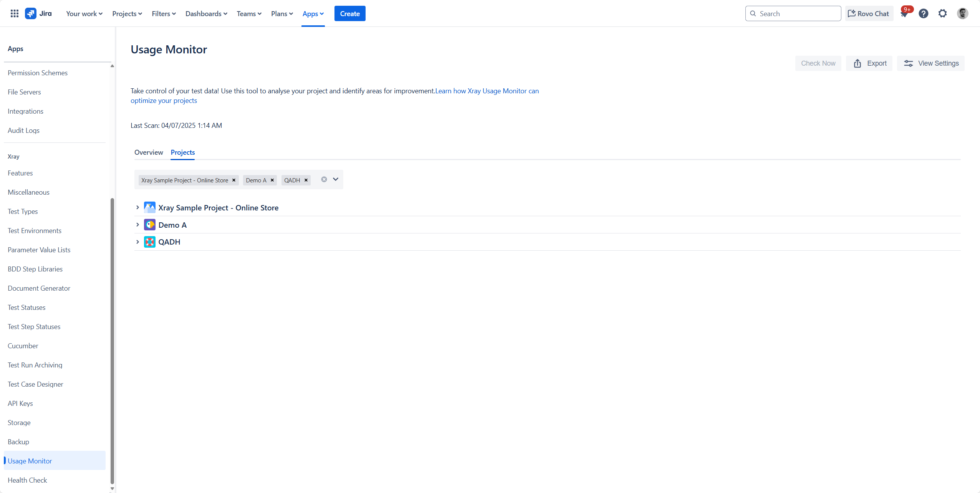Click the Jira logo
This screenshot has width=980, height=493.
[x=38, y=13]
